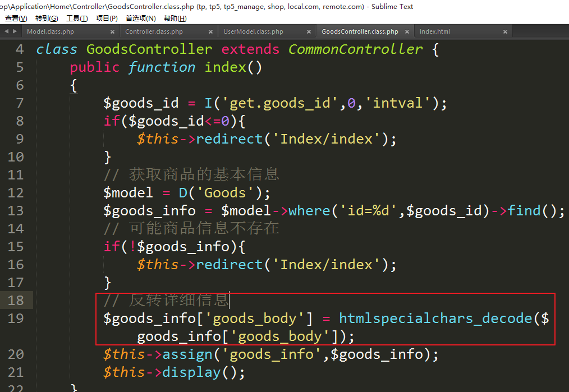Switch to the UserModel.class.php tab
This screenshot has height=392, width=569.
click(x=253, y=32)
